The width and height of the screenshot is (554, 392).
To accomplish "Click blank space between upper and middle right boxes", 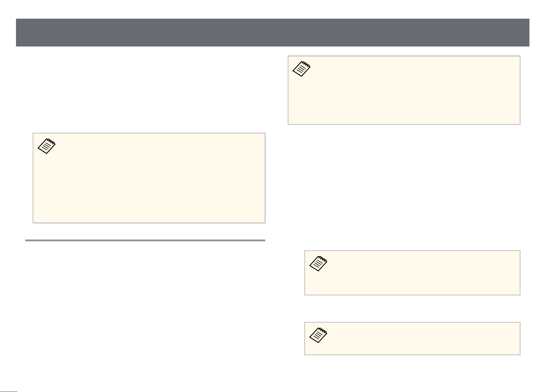I will pos(404,187).
